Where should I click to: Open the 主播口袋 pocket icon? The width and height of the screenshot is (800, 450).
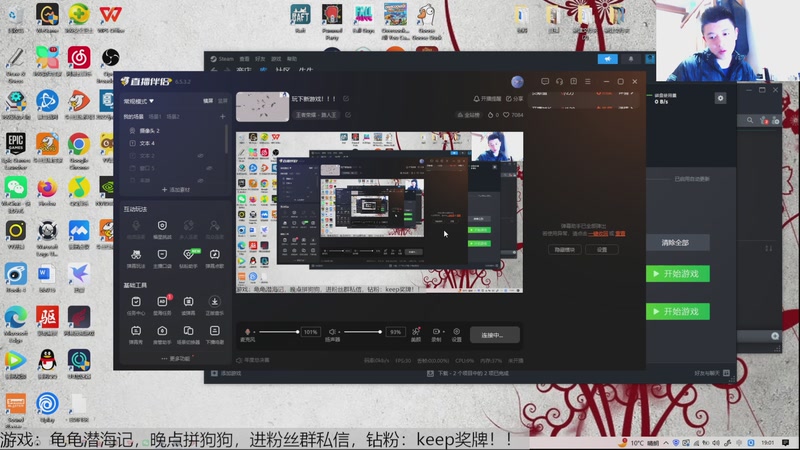pyautogui.click(x=162, y=255)
